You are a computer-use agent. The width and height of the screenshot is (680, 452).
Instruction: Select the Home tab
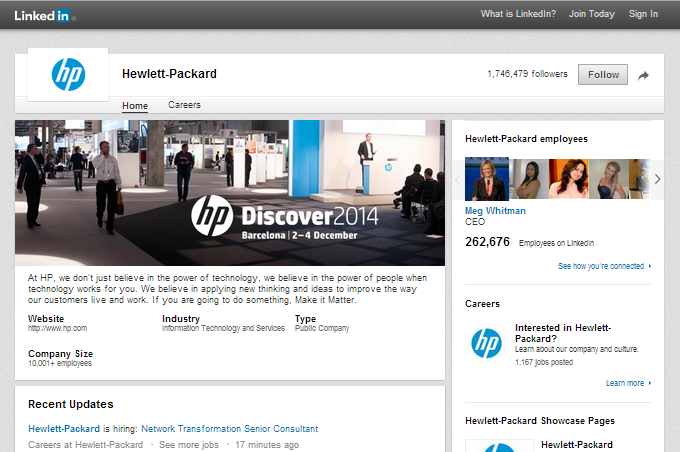click(x=135, y=105)
